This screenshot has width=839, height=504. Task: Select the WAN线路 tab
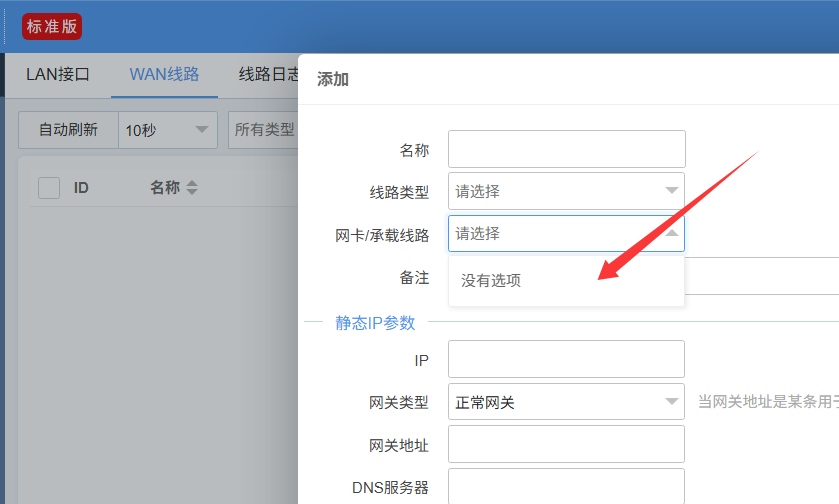(x=164, y=75)
